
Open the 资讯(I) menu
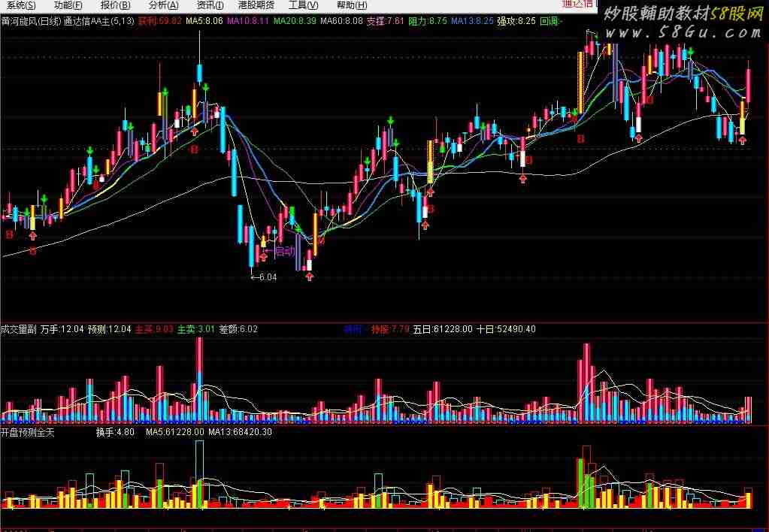[210, 5]
